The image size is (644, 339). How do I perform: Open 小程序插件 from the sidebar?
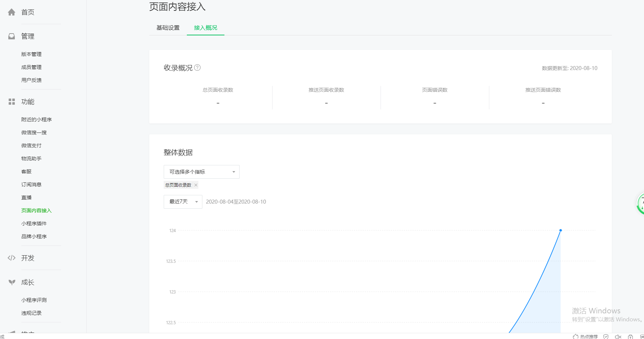34,223
